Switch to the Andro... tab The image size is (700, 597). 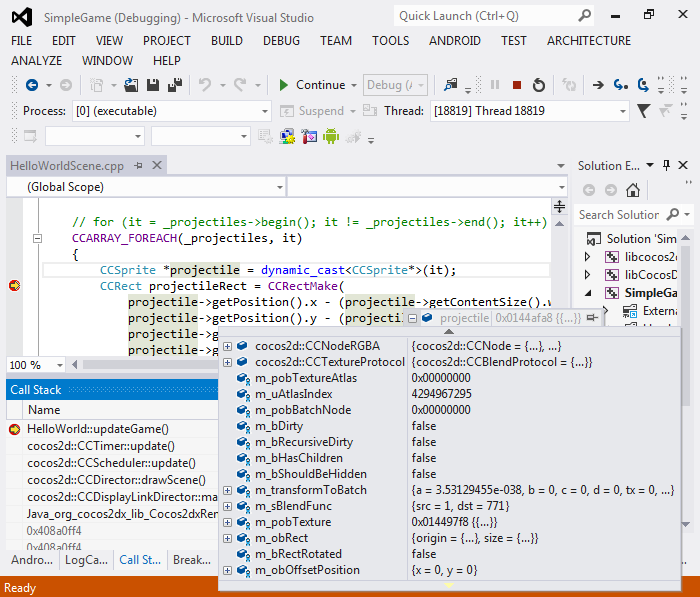pos(32,560)
